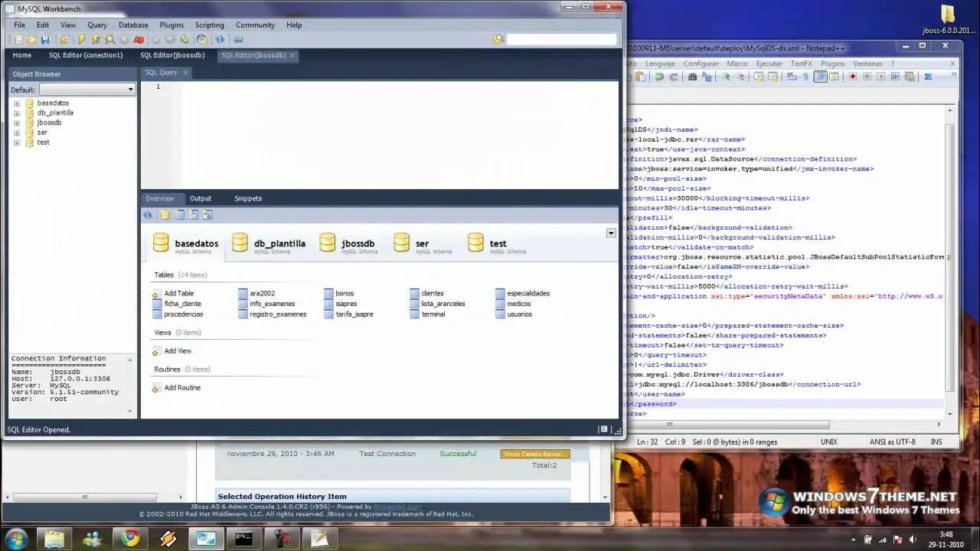
Task: Open Winamp taskbar icon
Action: [168, 539]
